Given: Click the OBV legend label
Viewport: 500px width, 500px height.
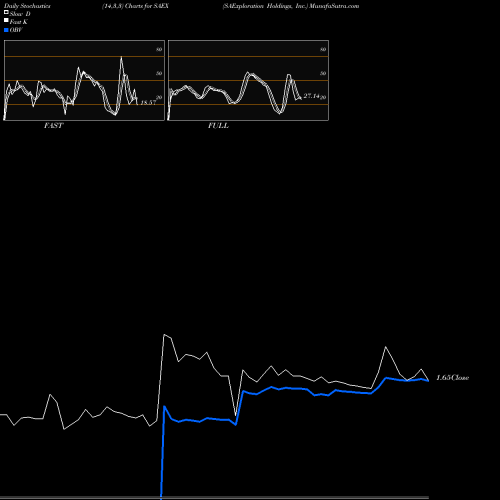Looking at the screenshot, I should [16, 30].
